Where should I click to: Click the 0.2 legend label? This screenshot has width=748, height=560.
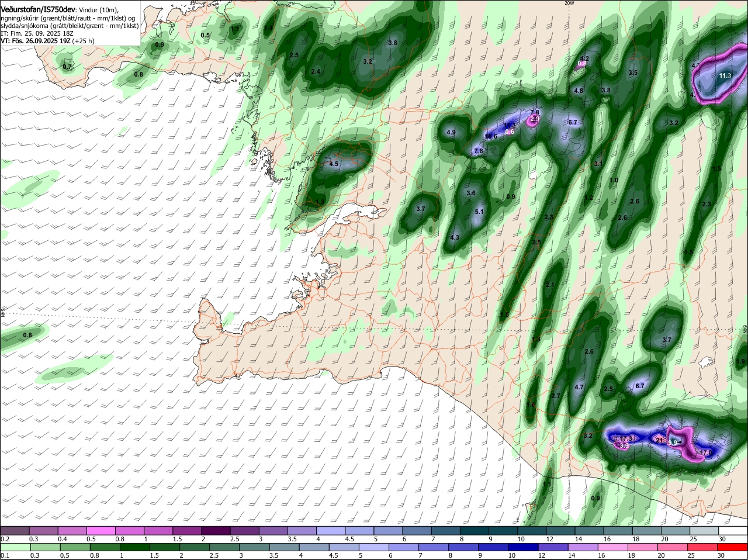pos(5,538)
